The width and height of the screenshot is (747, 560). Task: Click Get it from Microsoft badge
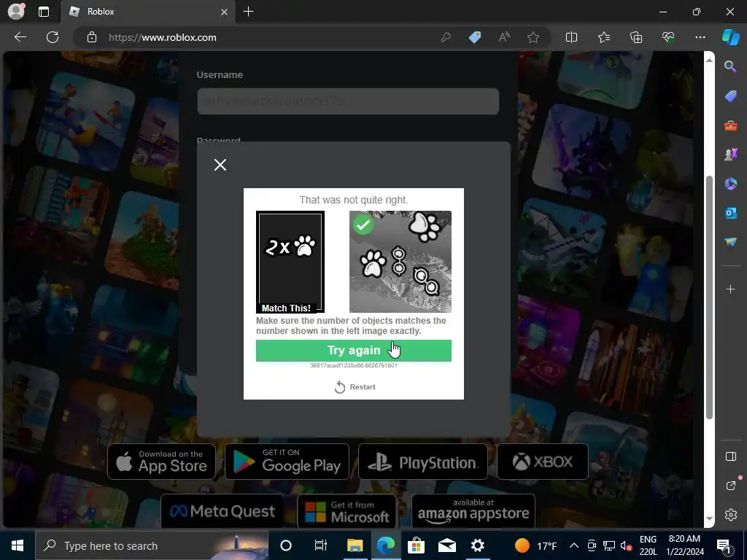[x=347, y=511]
